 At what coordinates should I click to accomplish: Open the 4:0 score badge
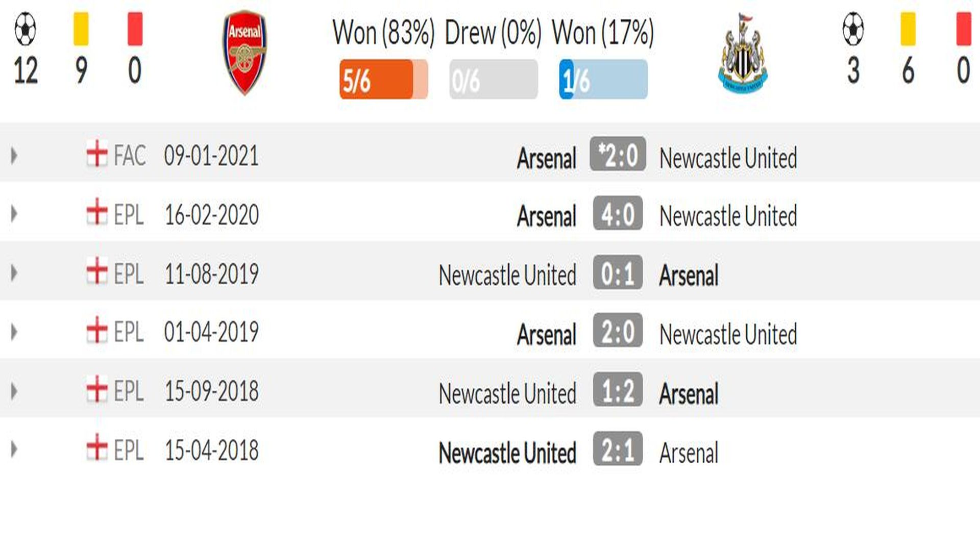618,213
